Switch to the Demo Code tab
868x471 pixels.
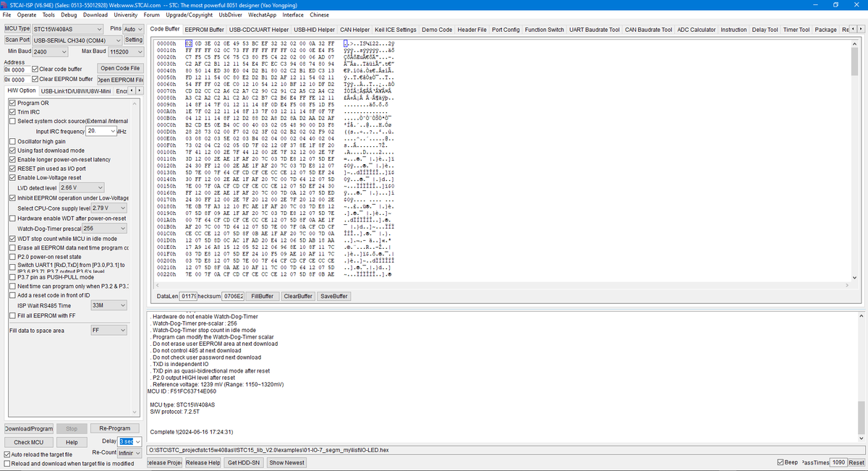coord(437,30)
